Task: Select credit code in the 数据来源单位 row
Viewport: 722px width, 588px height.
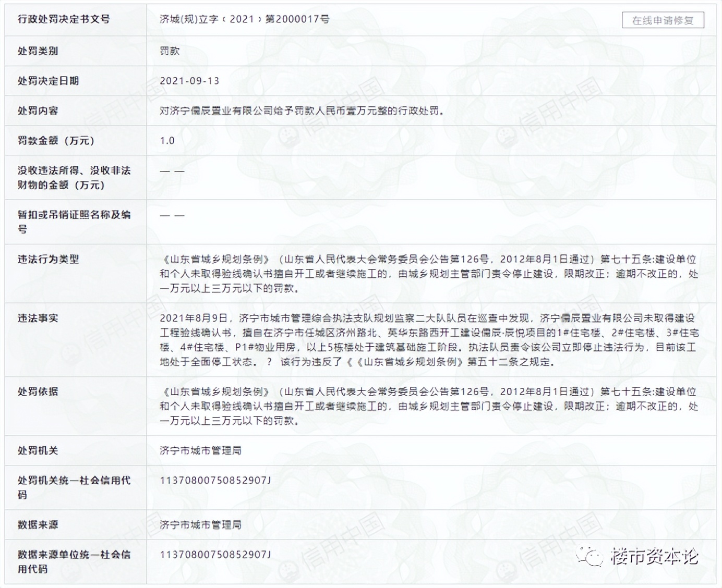Action: click(215, 554)
